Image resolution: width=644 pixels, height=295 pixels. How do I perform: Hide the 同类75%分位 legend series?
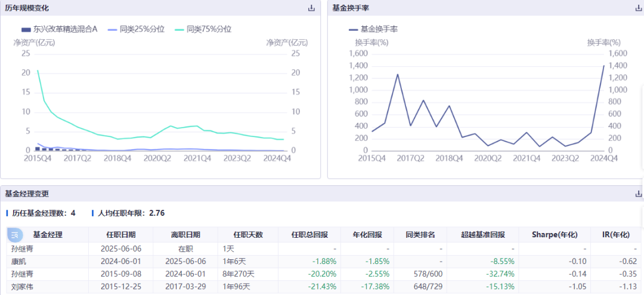202,29
